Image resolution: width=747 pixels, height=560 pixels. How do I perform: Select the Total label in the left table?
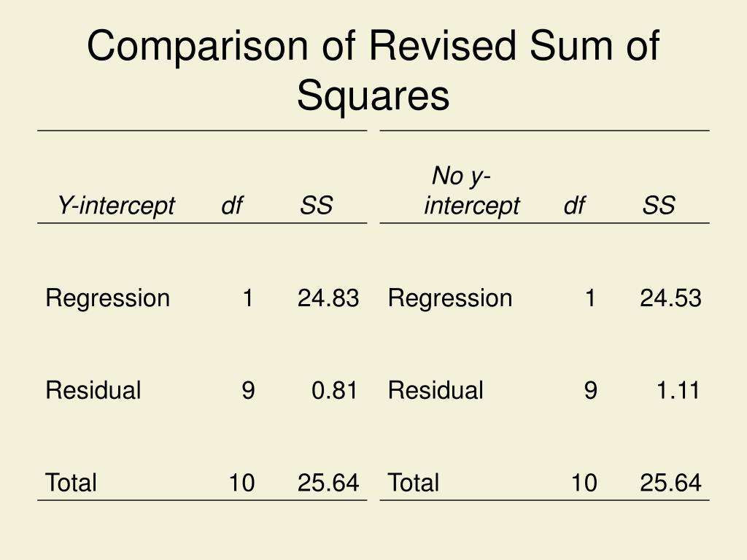pos(71,483)
